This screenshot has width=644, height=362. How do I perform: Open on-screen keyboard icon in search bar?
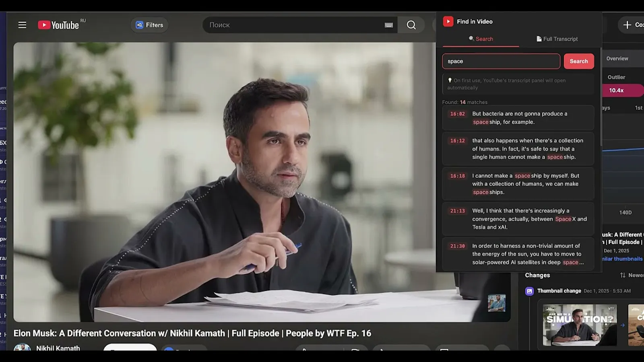click(389, 25)
